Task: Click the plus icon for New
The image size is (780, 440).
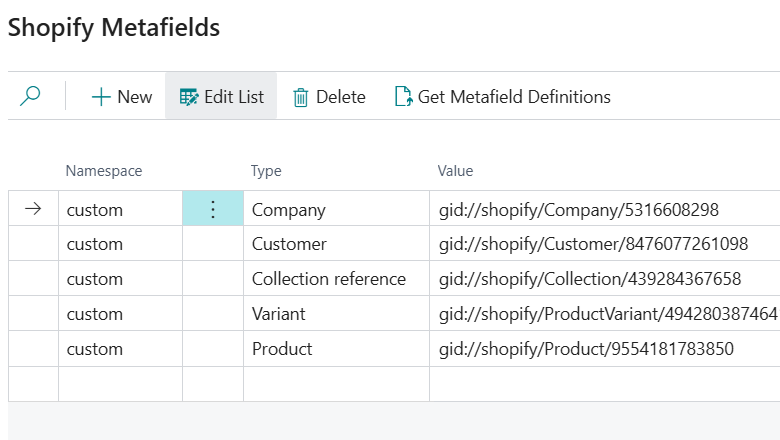Action: click(101, 96)
